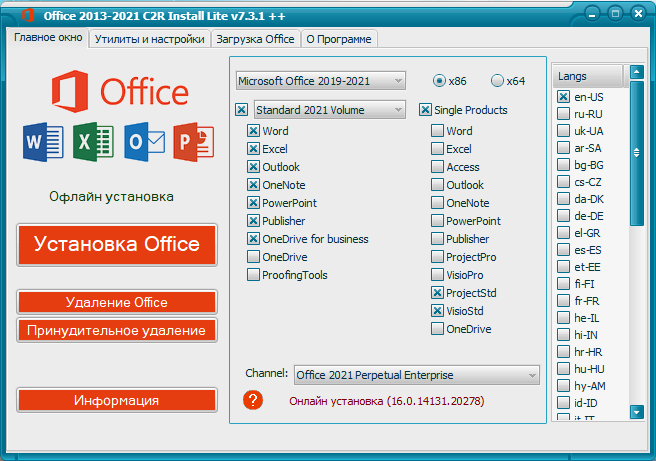The height and width of the screenshot is (461, 656).
Task: Click the blue Outlook icon
Action: (144, 142)
